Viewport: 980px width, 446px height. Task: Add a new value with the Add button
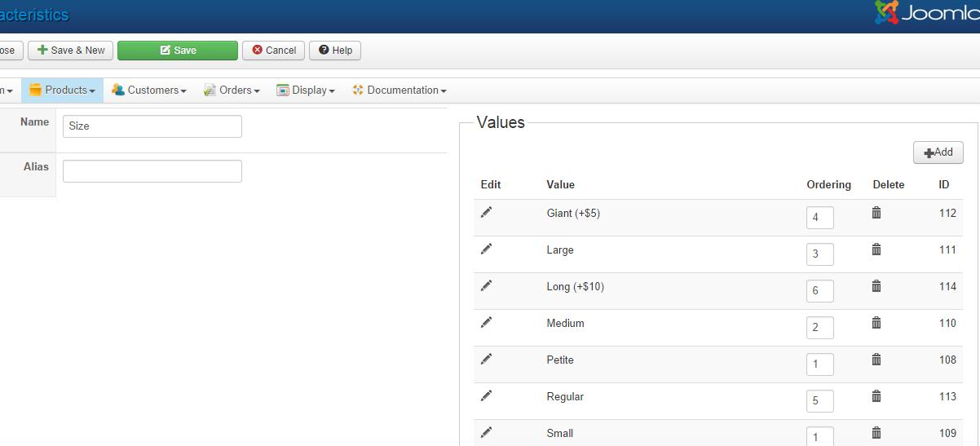938,152
